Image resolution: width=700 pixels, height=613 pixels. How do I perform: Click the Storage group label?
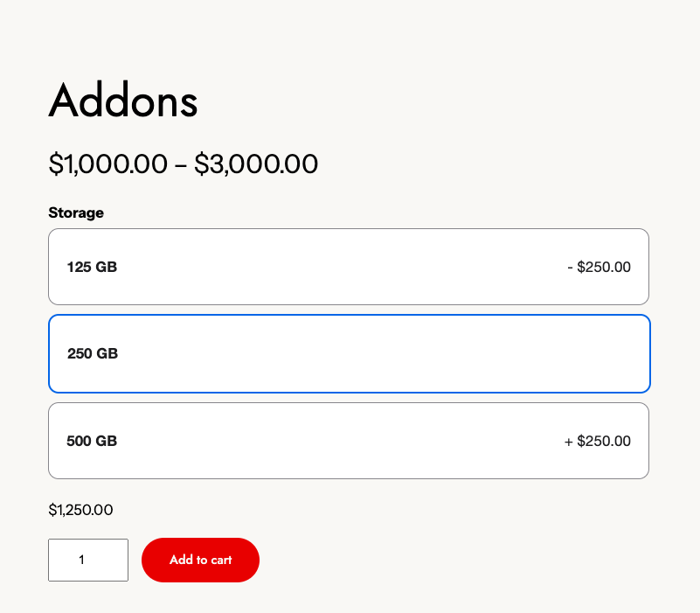(x=76, y=212)
